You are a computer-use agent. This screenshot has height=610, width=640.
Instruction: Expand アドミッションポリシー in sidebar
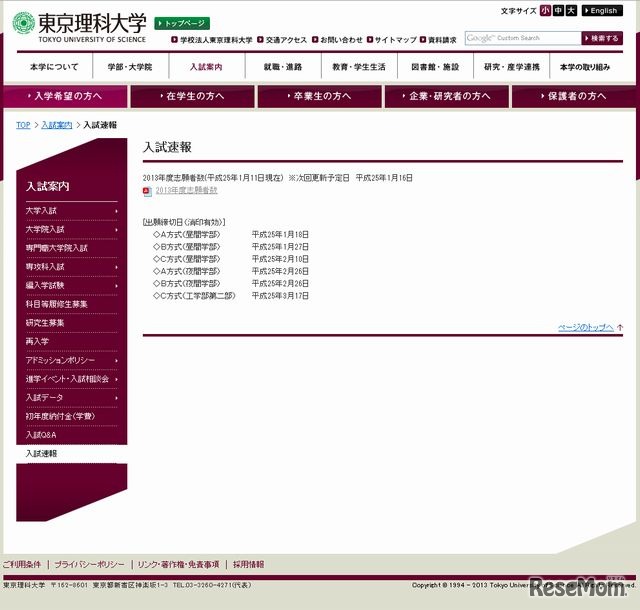[72, 361]
